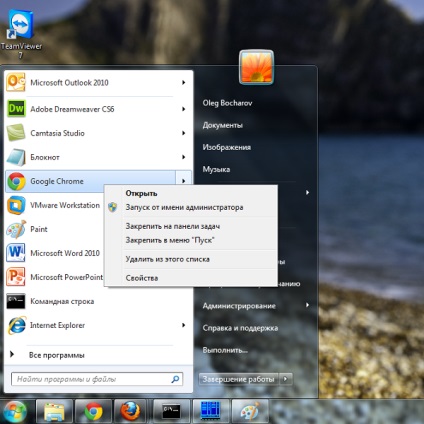This screenshot has height=424, width=424.
Task: Click the Microsoft Word 2010 icon
Action: (x=16, y=253)
